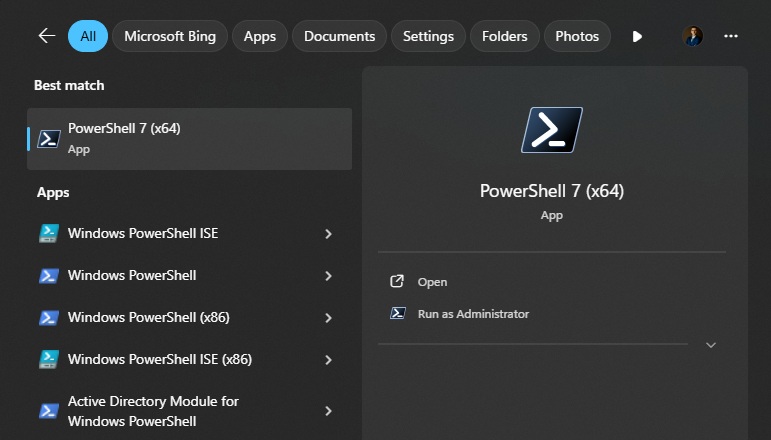The height and width of the screenshot is (440, 771).
Task: Expand more actions with the down chevron
Action: [711, 345]
